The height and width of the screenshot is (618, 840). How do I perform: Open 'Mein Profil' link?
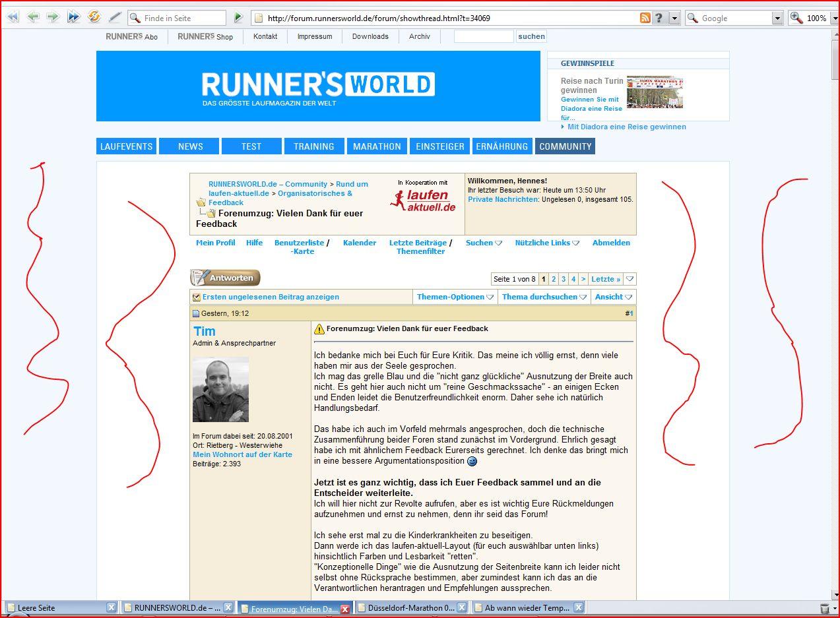point(216,243)
